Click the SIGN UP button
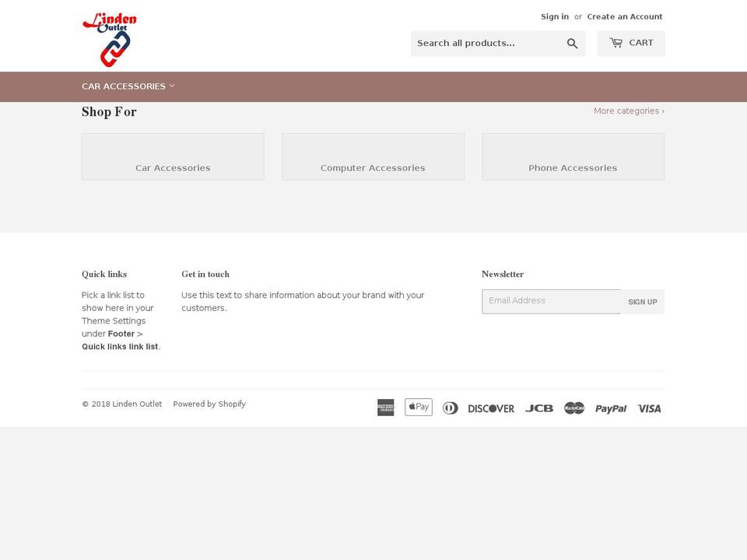 643,302
